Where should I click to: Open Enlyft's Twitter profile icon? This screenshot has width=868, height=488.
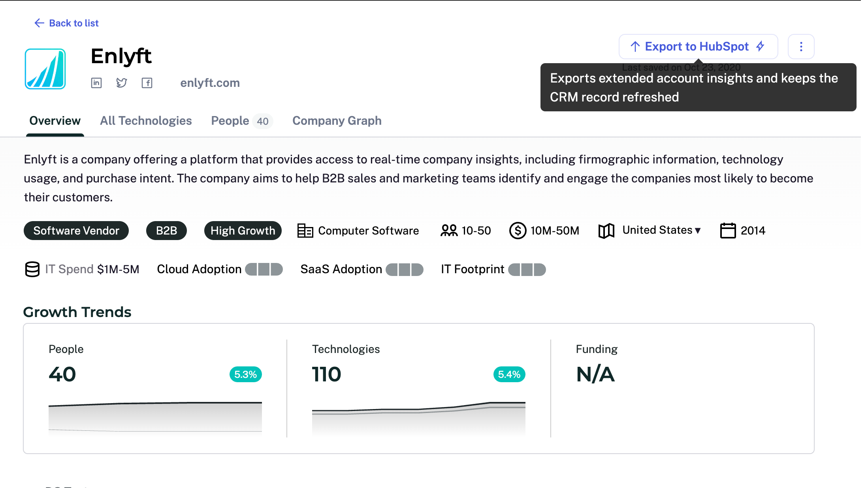[122, 83]
